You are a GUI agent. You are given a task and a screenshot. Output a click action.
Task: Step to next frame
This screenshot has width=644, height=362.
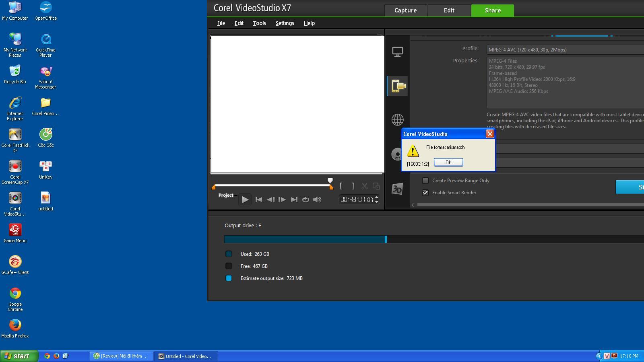tap(282, 200)
